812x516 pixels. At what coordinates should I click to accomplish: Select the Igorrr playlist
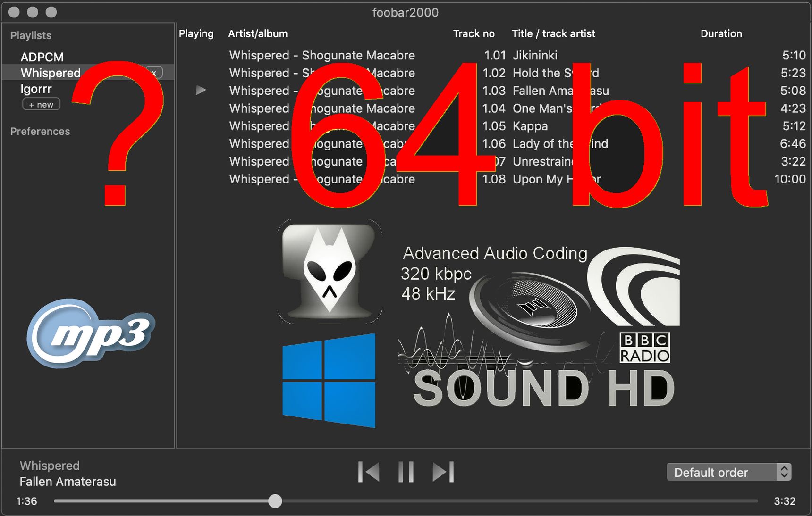point(36,89)
